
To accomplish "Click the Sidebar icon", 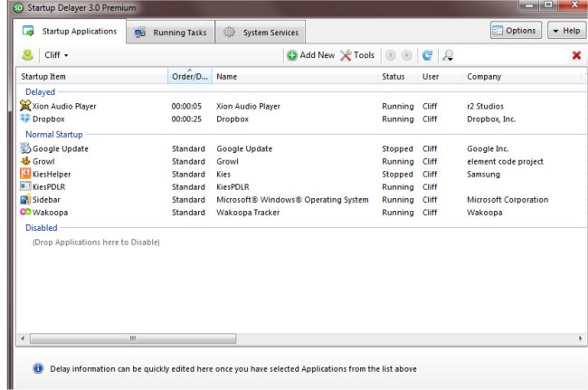I will click(x=25, y=199).
